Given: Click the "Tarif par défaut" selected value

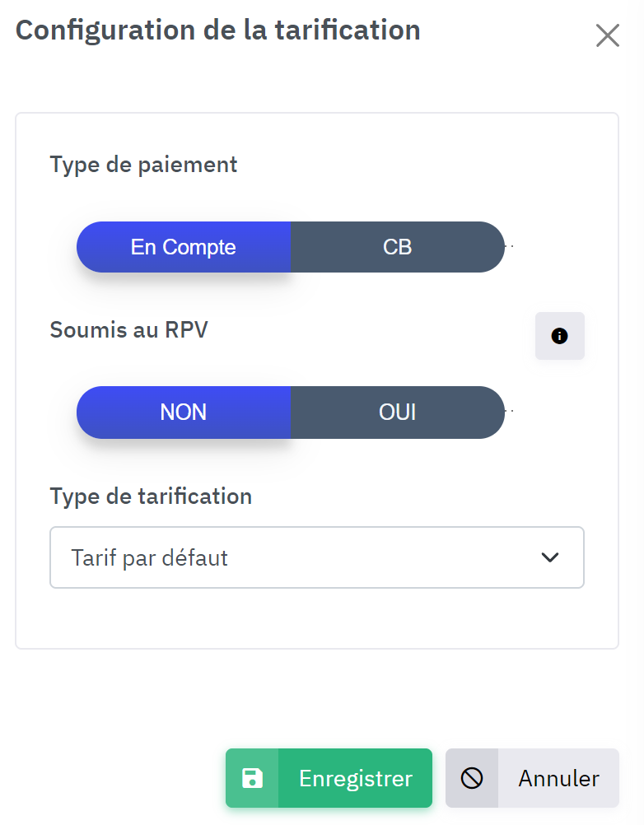Looking at the screenshot, I should point(150,557).
